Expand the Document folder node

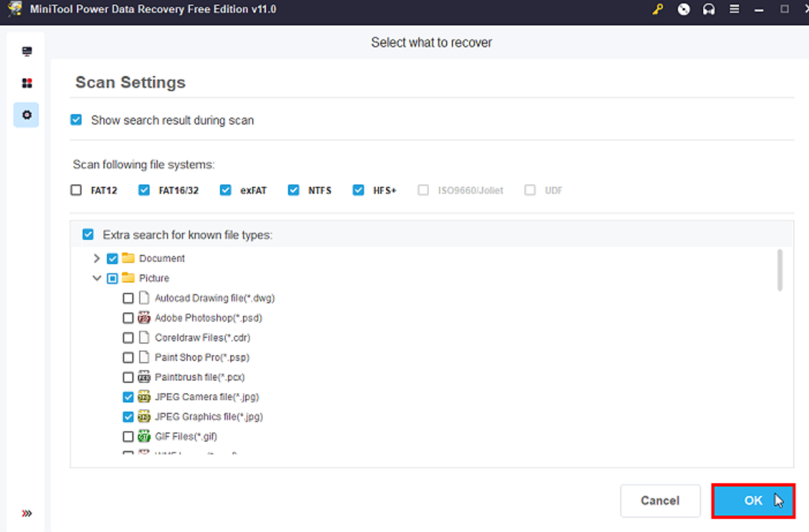96,258
